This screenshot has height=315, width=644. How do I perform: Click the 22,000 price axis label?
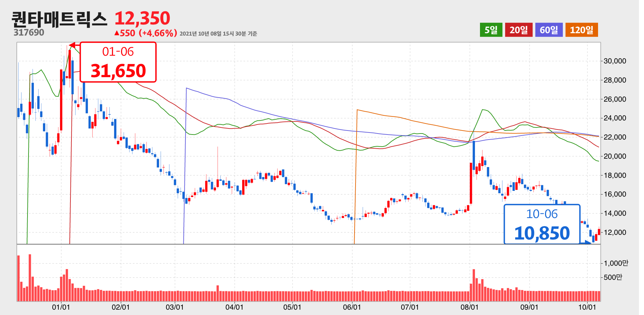pos(615,137)
